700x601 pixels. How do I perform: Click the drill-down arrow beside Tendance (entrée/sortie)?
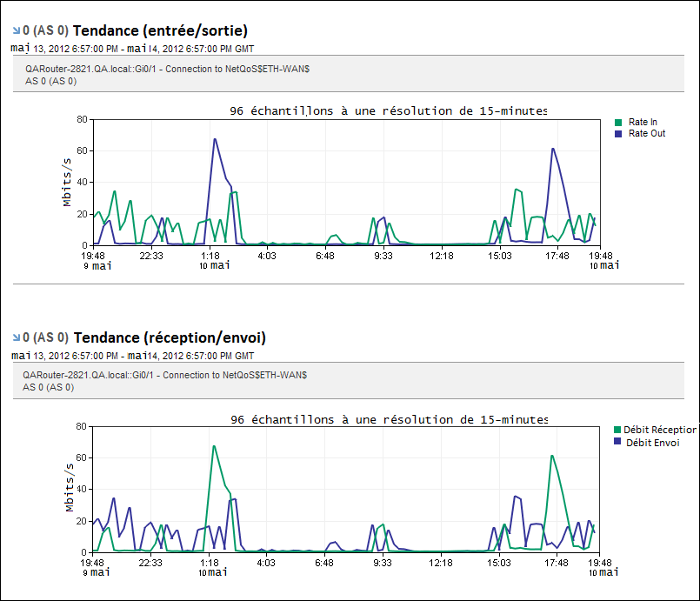click(x=17, y=28)
